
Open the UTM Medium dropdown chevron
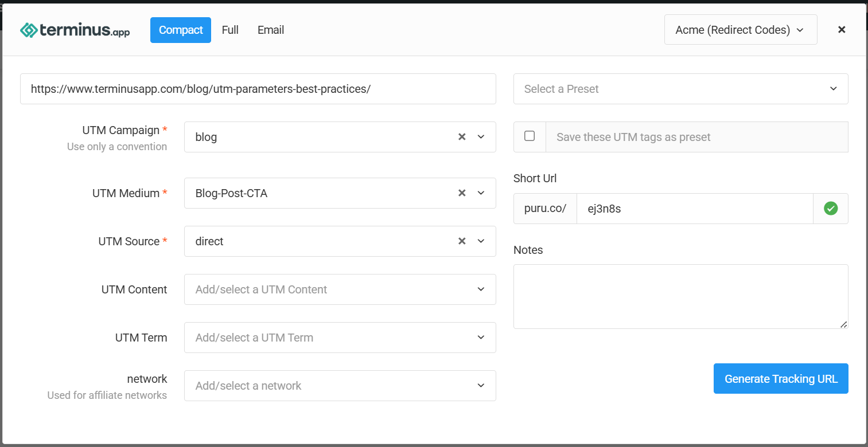[481, 193]
